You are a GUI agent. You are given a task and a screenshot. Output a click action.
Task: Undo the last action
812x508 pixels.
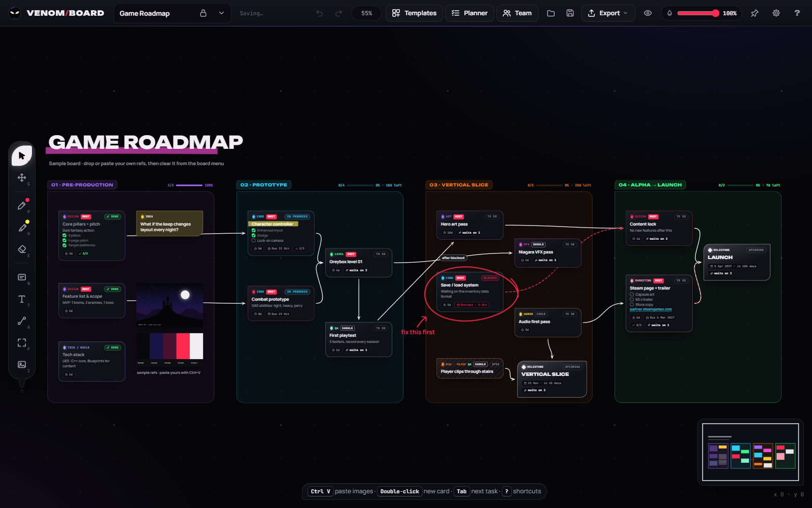[x=319, y=13]
